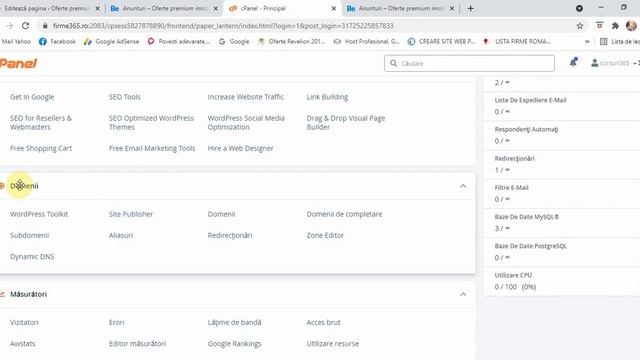Image resolution: width=640 pixels, height=360 pixels.
Task: Open Site Publisher
Action: pyautogui.click(x=131, y=214)
